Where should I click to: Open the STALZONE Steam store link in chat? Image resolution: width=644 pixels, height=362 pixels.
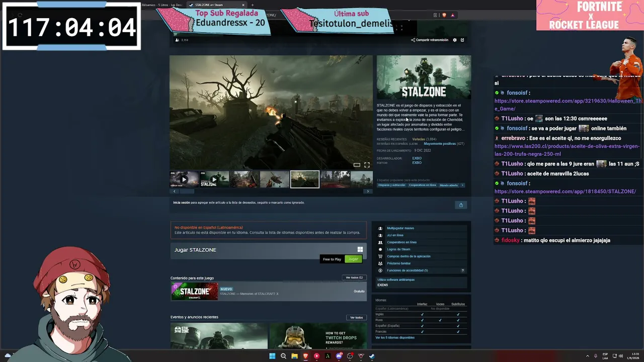click(x=565, y=192)
